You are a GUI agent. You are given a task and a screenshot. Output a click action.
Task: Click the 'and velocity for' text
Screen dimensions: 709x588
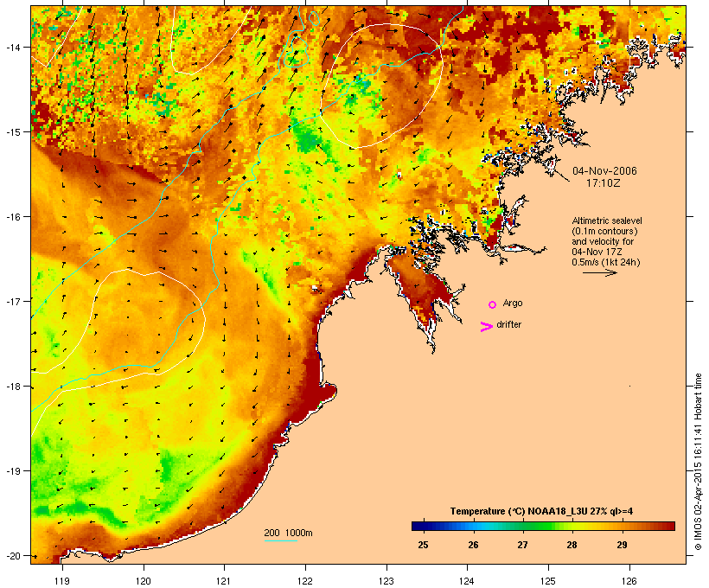603,241
